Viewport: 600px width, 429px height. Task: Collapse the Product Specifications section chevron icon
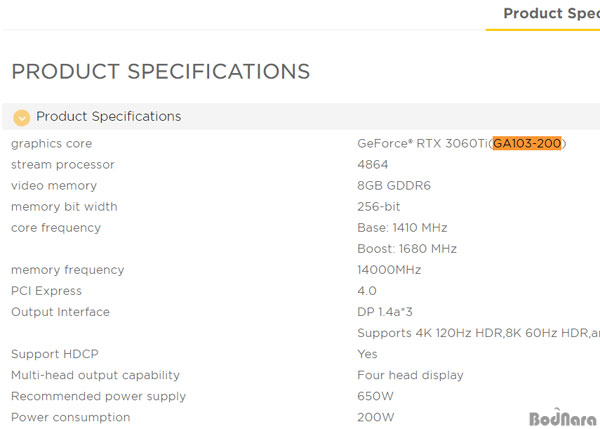coord(21,117)
